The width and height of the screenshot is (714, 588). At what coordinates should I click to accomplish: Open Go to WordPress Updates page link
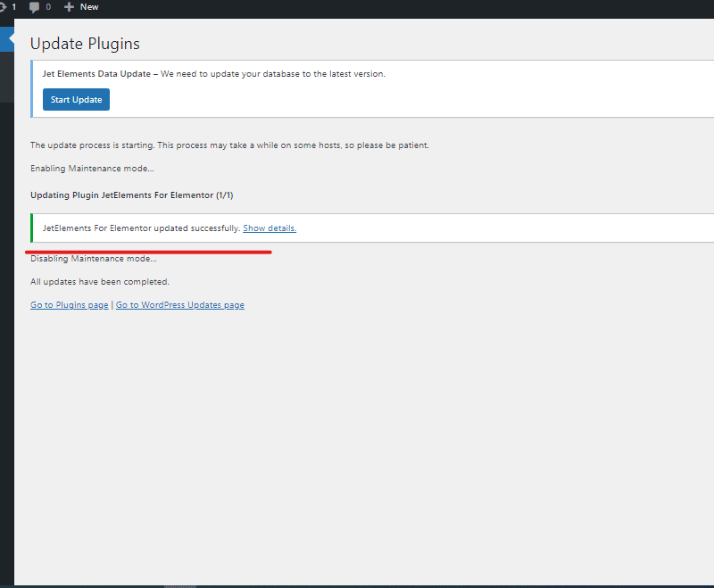(x=180, y=305)
